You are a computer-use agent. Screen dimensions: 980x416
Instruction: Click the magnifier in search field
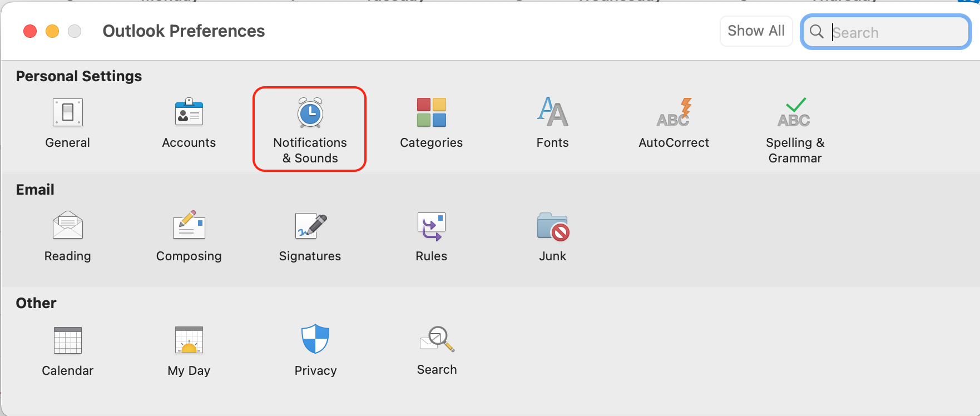[816, 32]
